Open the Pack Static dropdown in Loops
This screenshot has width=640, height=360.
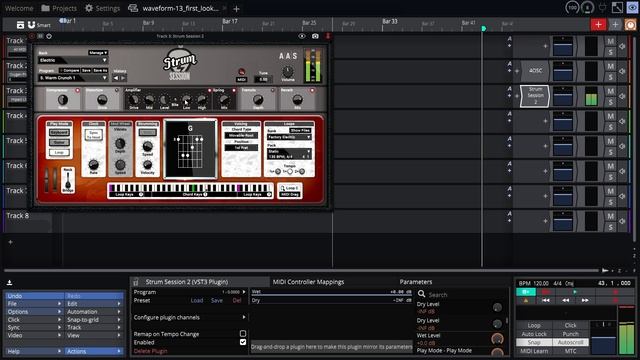tap(289, 154)
